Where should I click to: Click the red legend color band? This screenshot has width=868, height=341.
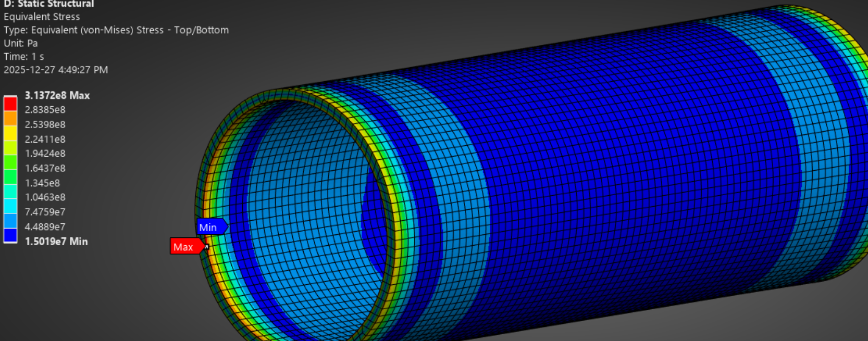pos(10,104)
